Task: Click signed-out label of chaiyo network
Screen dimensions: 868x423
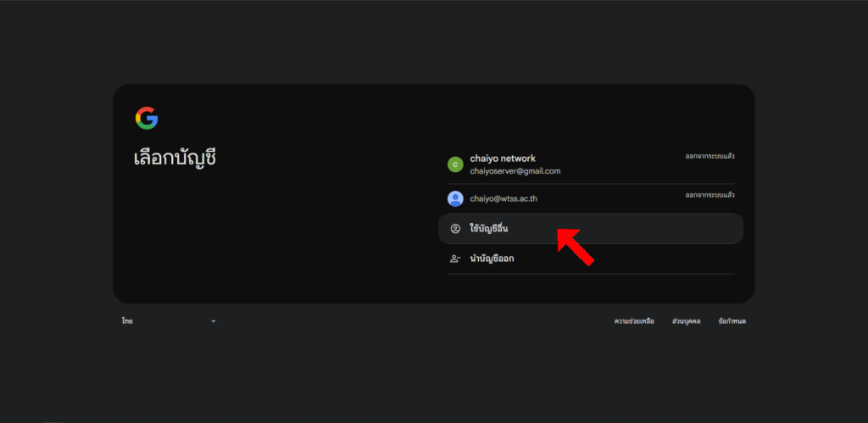Action: coord(709,156)
